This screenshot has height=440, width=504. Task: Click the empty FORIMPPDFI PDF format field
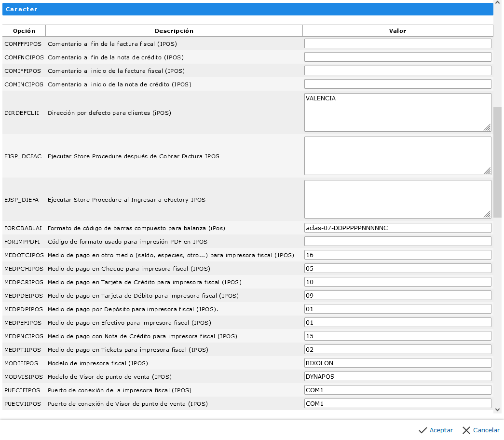[x=397, y=241]
